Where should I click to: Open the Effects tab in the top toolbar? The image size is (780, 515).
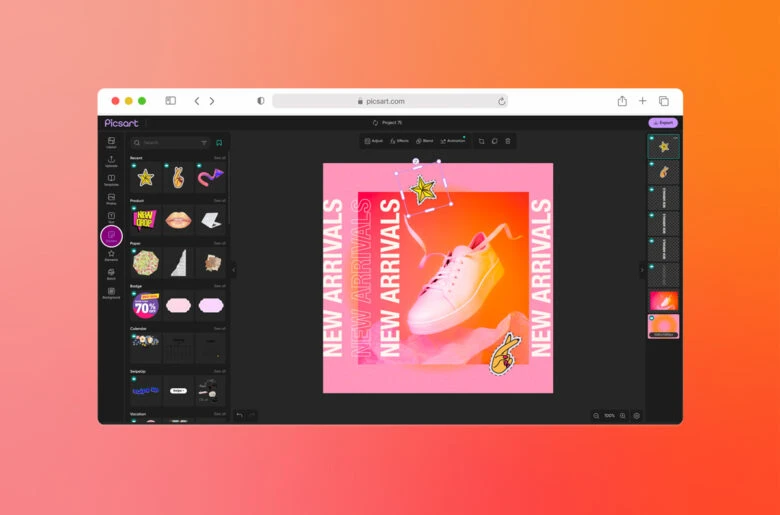coord(400,141)
